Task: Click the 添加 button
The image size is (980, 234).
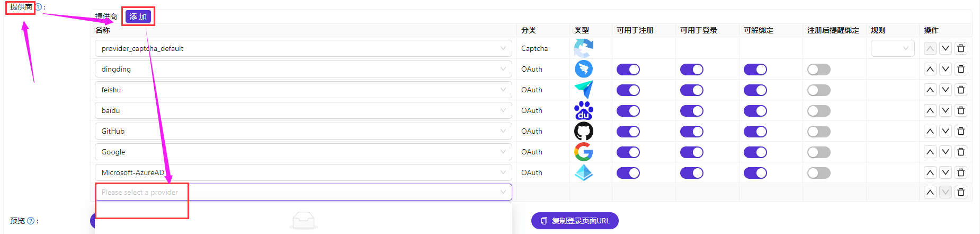Action: coord(138,16)
